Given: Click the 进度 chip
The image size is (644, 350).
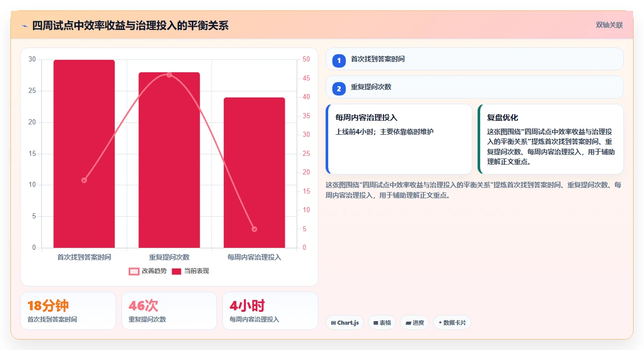Looking at the screenshot, I should click(415, 323).
